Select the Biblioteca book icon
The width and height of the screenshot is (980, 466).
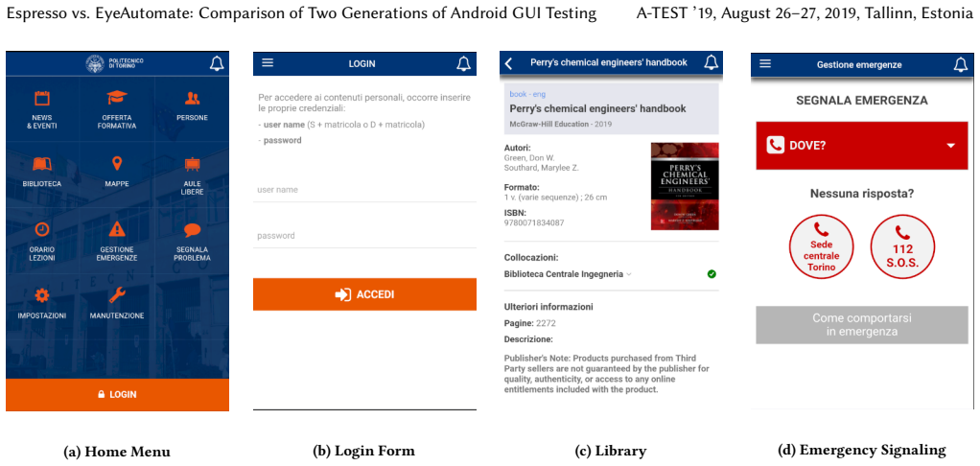(42, 164)
